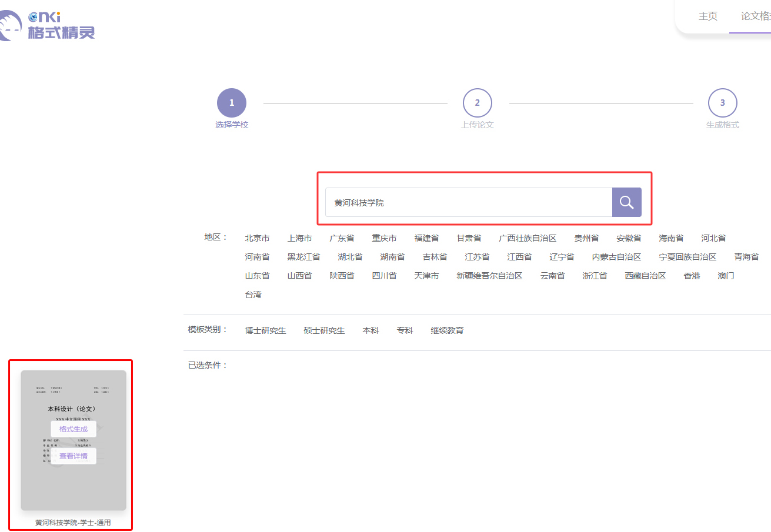Click template caption 黄河科技学院-学士-通用
This screenshot has width=771, height=532.
(73, 523)
